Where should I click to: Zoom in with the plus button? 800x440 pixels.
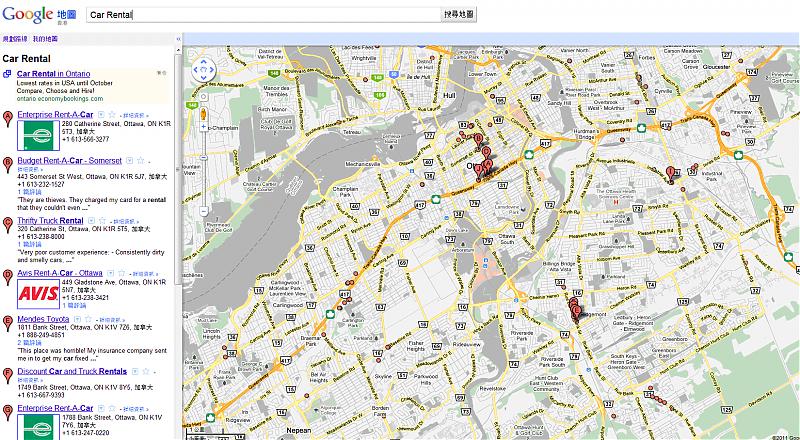pos(204,127)
